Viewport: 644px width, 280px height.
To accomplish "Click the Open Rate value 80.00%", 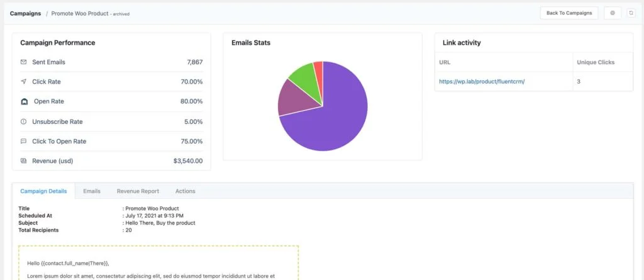I will click(x=191, y=101).
